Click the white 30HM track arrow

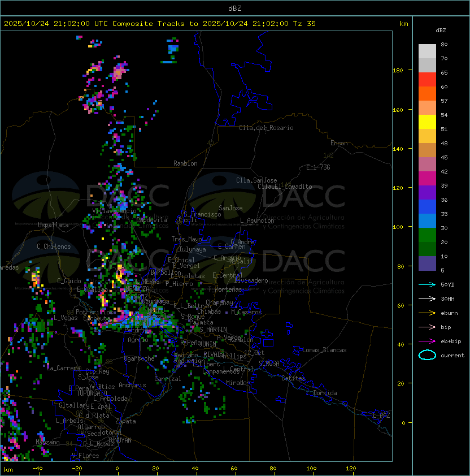click(x=427, y=298)
